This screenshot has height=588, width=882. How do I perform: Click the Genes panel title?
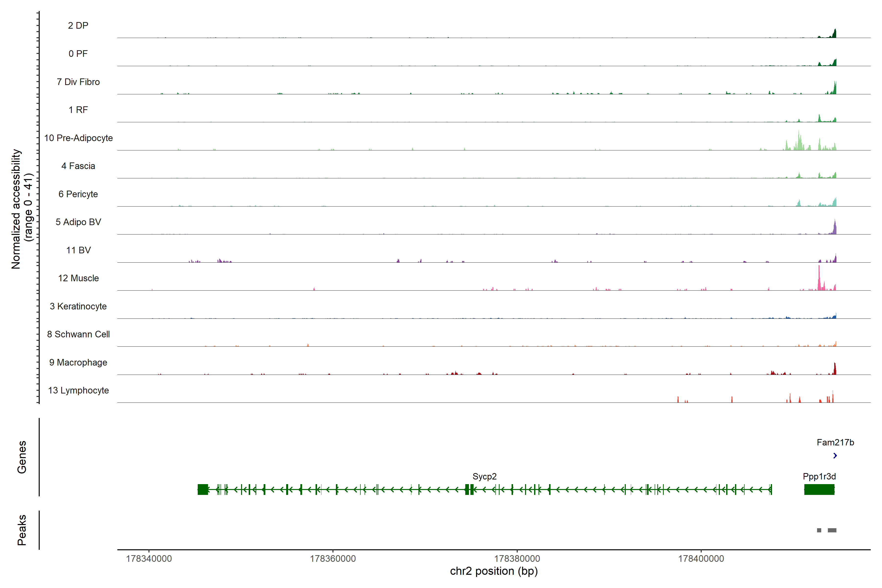pos(22,457)
